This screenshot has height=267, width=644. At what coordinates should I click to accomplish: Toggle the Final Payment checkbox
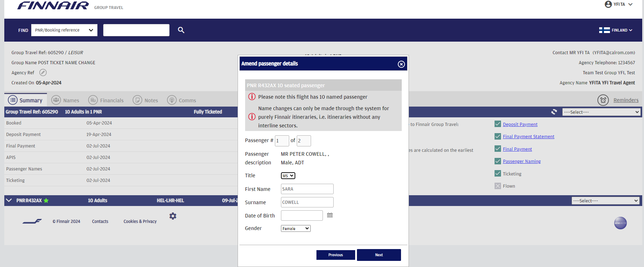[498, 149]
